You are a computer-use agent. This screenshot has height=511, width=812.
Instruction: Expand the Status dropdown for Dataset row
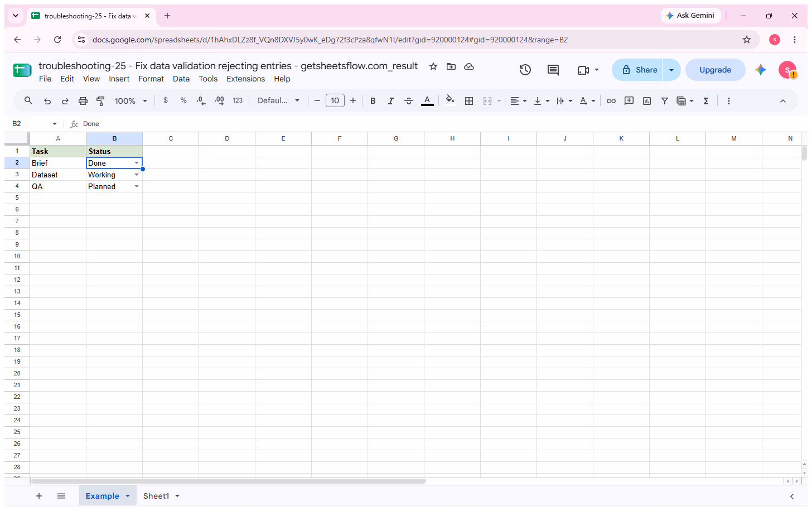[x=137, y=175]
